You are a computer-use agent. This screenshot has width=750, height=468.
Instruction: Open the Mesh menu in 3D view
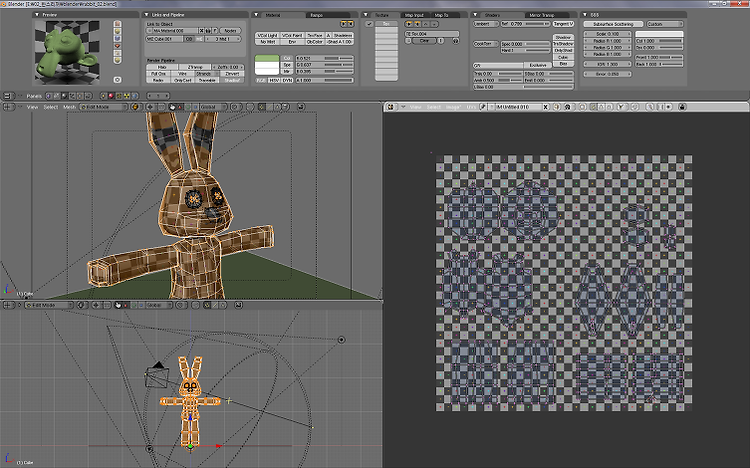[69, 106]
